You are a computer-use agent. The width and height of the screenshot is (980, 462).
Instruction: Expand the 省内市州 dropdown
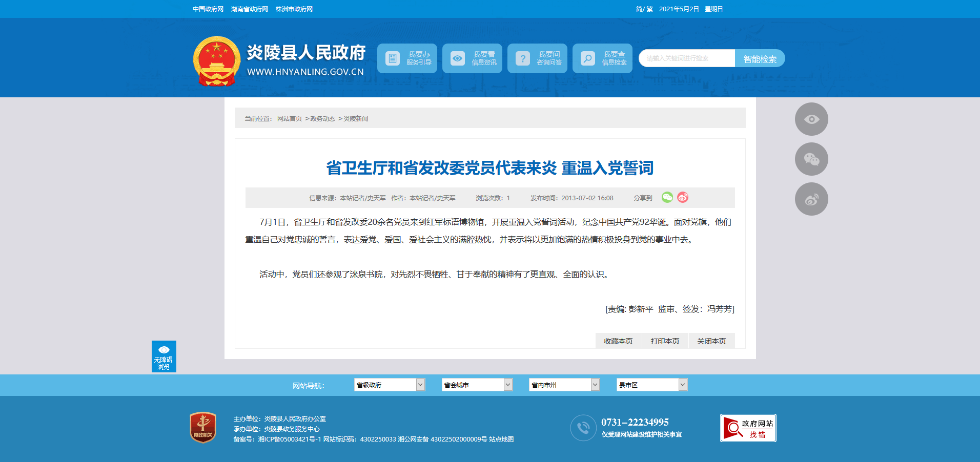564,385
